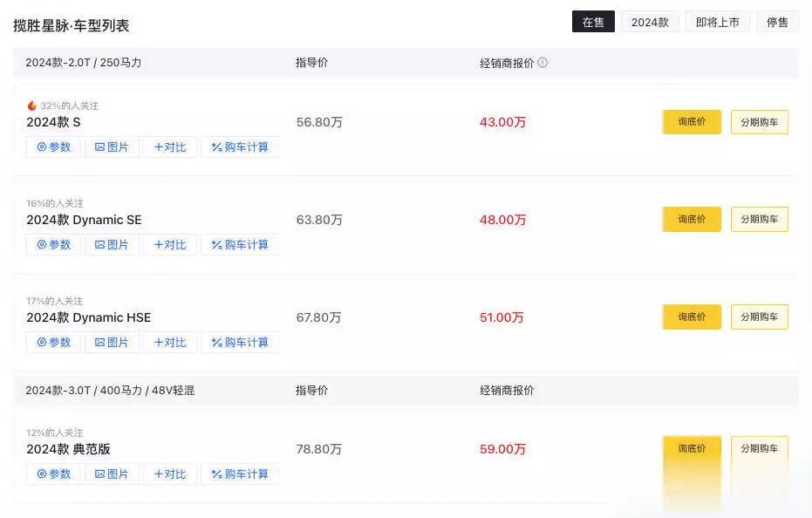View 图片 for 2024款 Dynamic SE
The image size is (812, 518).
point(112,244)
